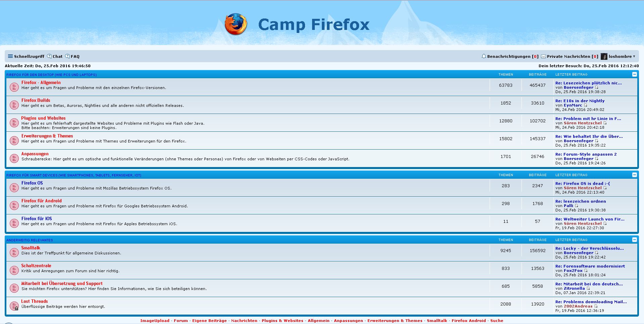Image resolution: width=644 pixels, height=324 pixels.
Task: Open the Firefox OS forum
Action: 32,183
